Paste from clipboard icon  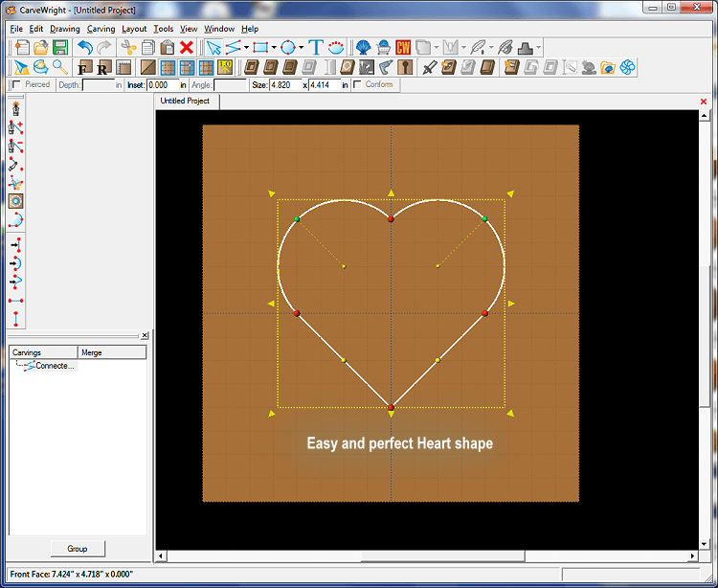pos(168,47)
